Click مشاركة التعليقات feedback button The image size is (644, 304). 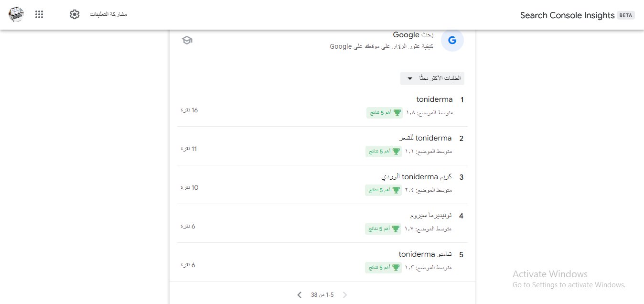(108, 14)
